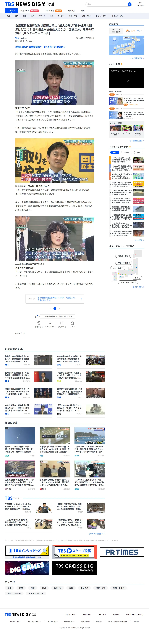
Task: Open このエリアの記事へ link
Action: tap(97, 534)
